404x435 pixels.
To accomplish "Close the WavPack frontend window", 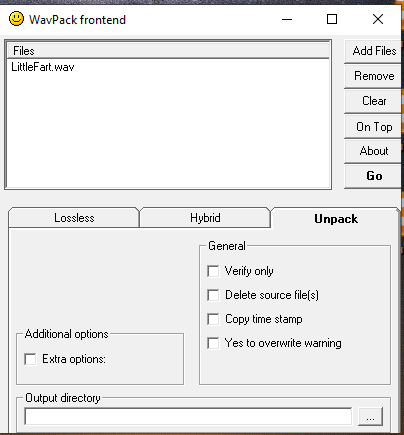I will pyautogui.click(x=378, y=19).
